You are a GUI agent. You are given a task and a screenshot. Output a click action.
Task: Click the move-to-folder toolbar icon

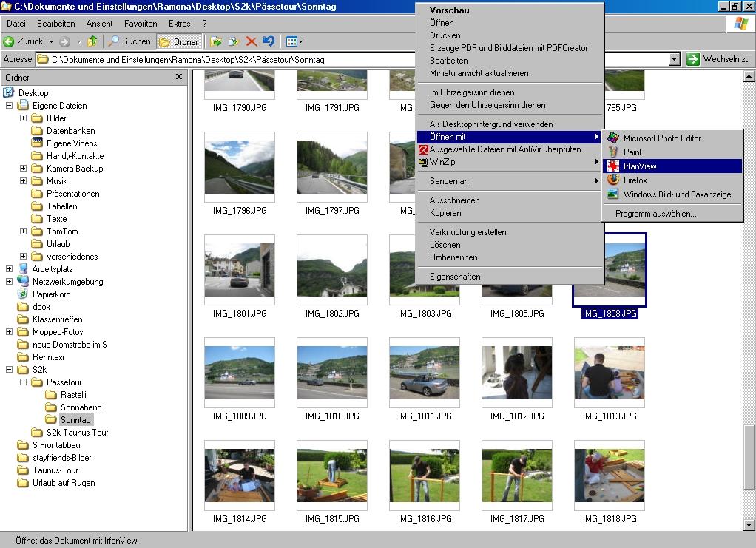(x=216, y=41)
